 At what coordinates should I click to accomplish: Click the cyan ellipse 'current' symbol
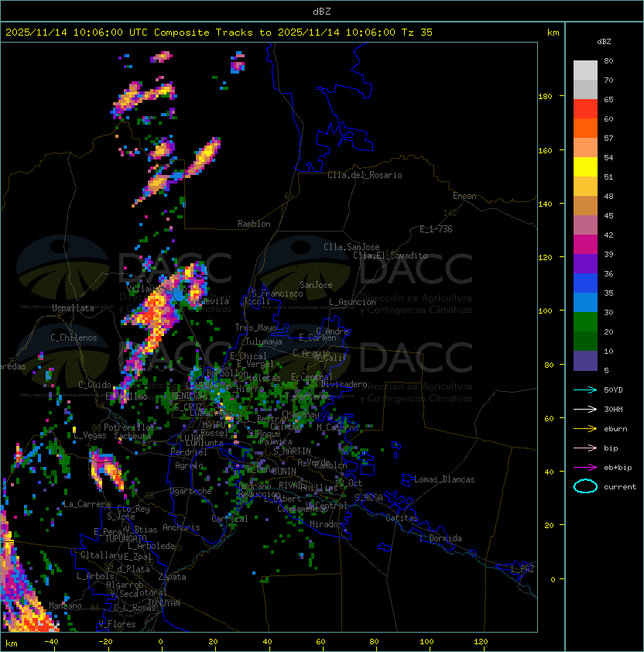click(x=585, y=486)
